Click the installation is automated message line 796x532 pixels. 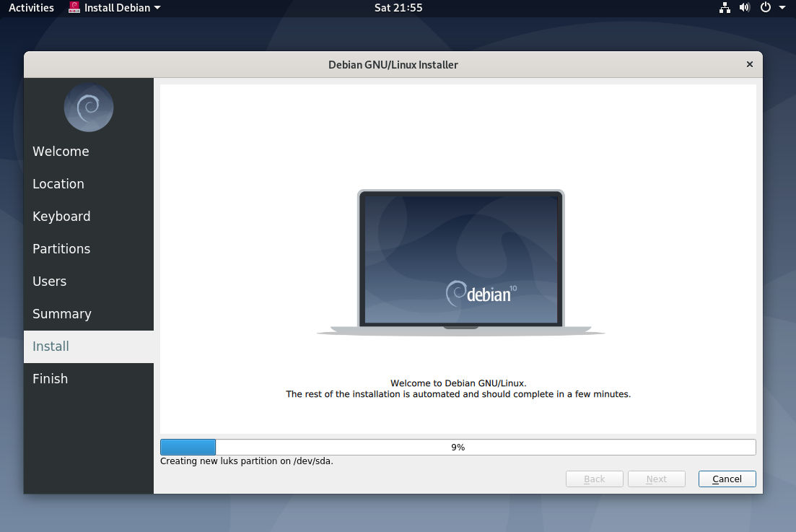coord(458,394)
